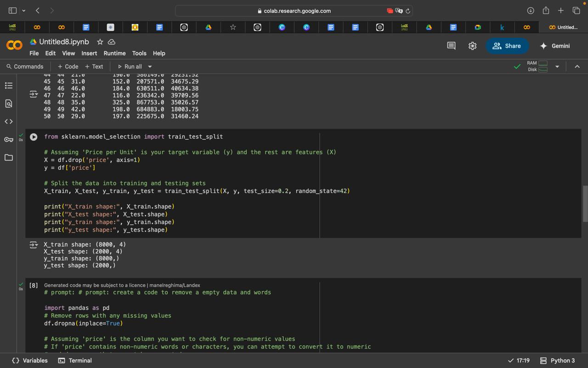Expand the Safari sidebar options chevron
Image resolution: width=588 pixels, height=368 pixels.
[x=23, y=10]
